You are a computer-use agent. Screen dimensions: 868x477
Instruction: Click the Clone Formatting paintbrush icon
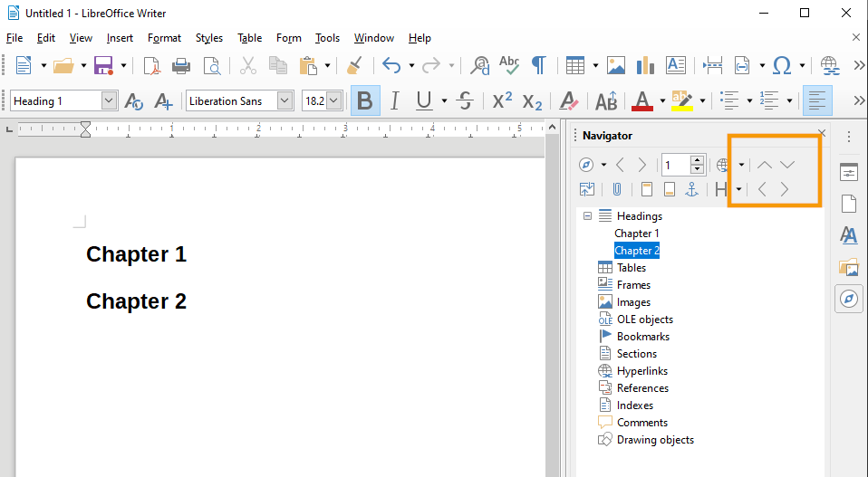pos(355,65)
